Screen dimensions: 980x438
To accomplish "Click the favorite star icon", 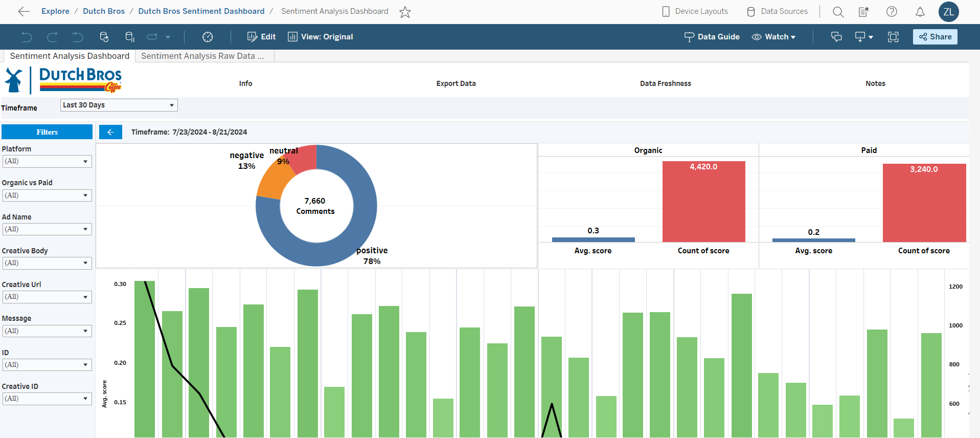I will point(405,12).
